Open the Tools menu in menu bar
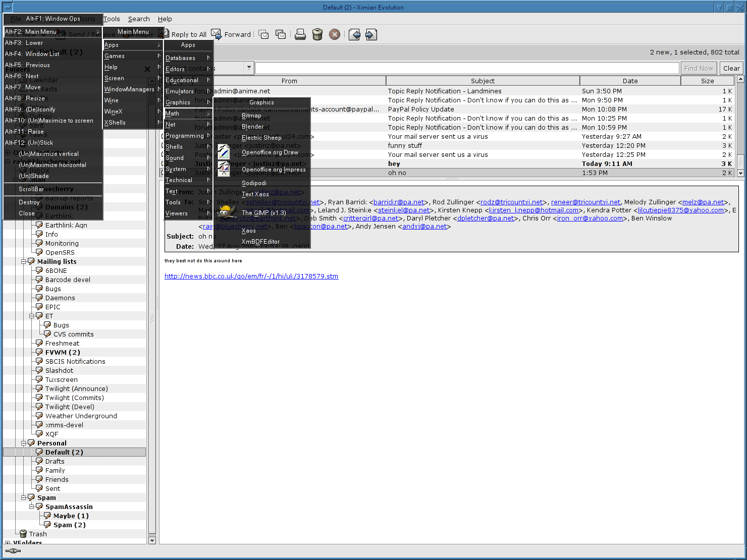Screen dimensions: 747x560 click(x=112, y=19)
